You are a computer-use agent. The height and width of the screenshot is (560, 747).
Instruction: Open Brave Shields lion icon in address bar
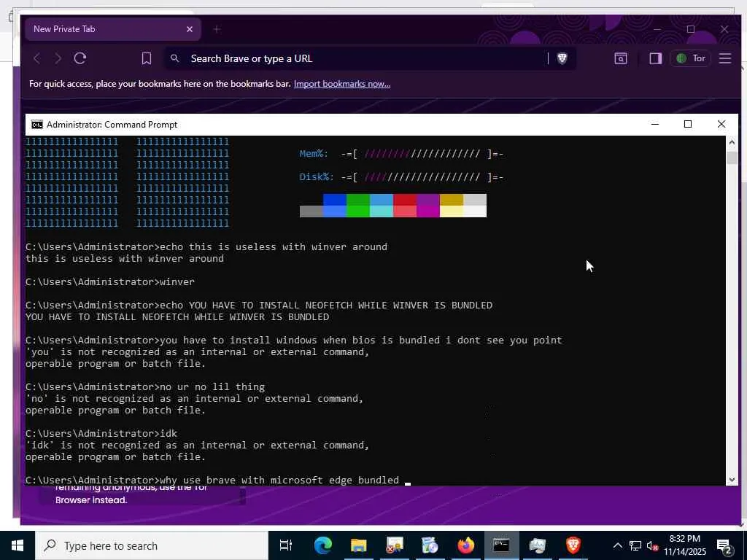pos(562,58)
